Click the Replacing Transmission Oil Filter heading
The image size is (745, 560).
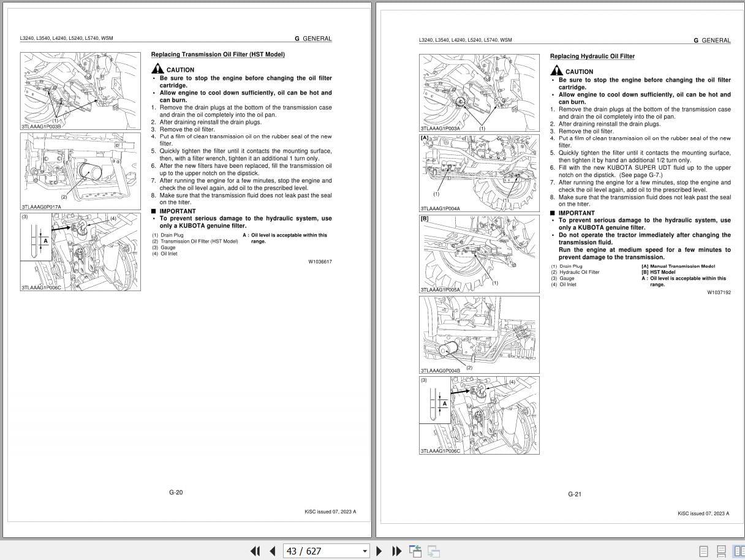[217, 55]
